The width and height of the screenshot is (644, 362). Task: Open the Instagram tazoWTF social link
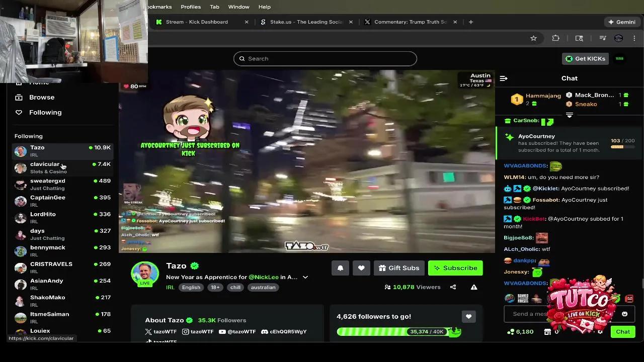click(198, 332)
